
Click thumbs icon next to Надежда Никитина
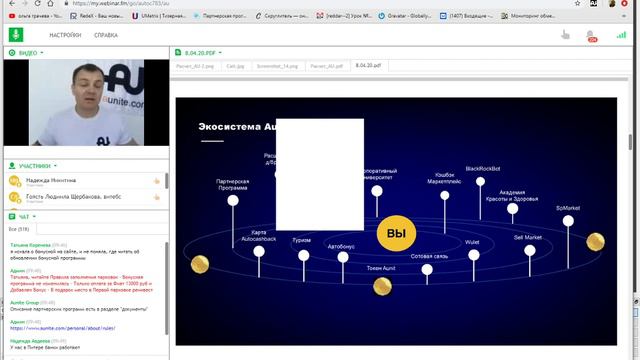[156, 181]
